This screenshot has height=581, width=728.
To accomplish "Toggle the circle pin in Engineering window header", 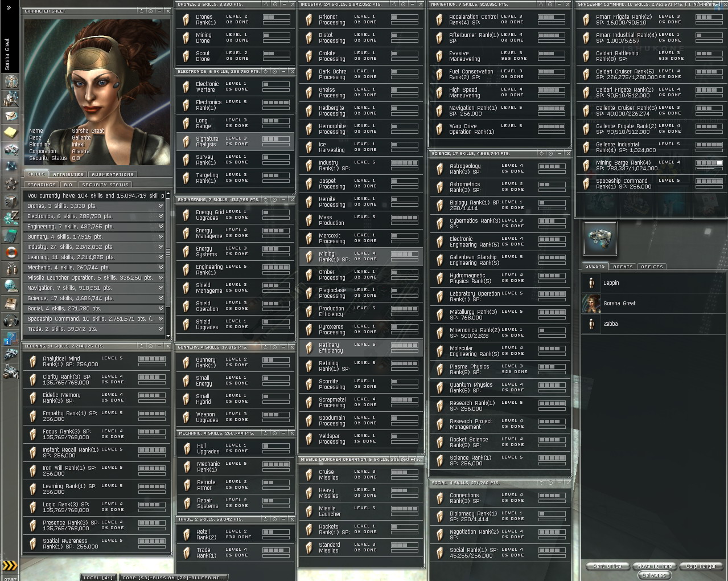I will pos(274,200).
